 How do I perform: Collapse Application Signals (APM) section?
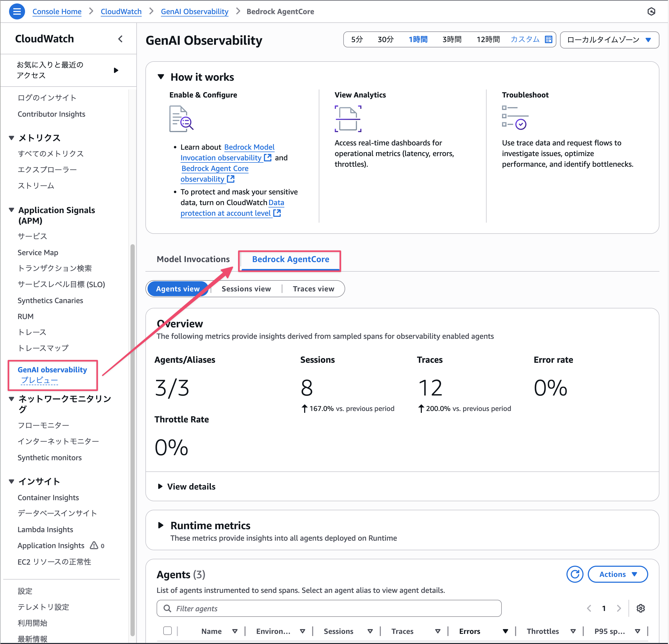[12, 210]
